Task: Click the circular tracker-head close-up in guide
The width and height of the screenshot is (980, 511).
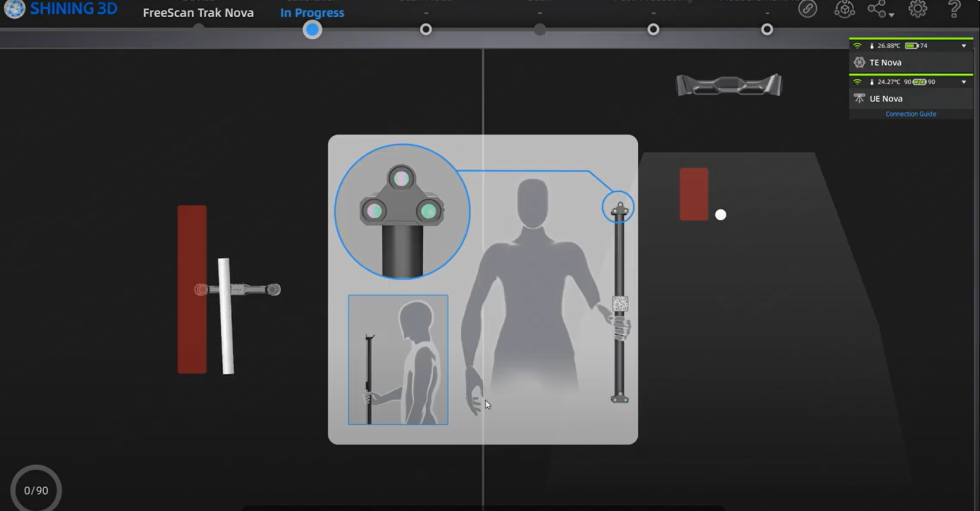Action: [402, 211]
